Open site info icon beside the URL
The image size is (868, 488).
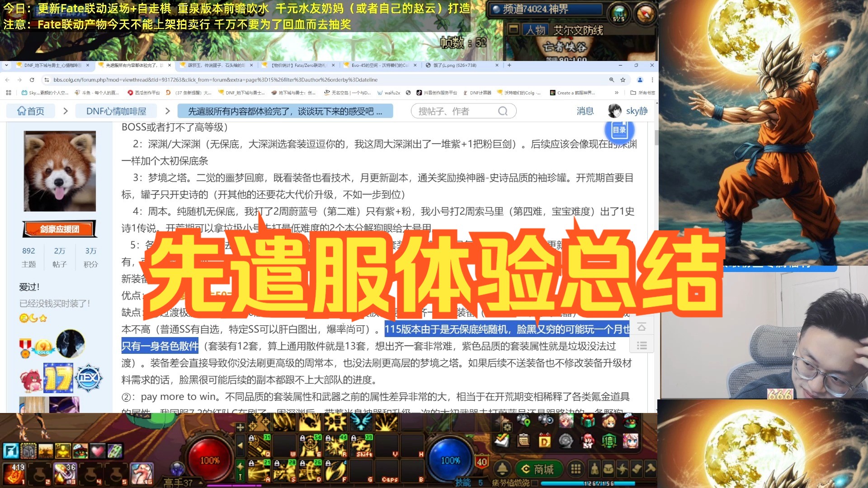tap(46, 80)
